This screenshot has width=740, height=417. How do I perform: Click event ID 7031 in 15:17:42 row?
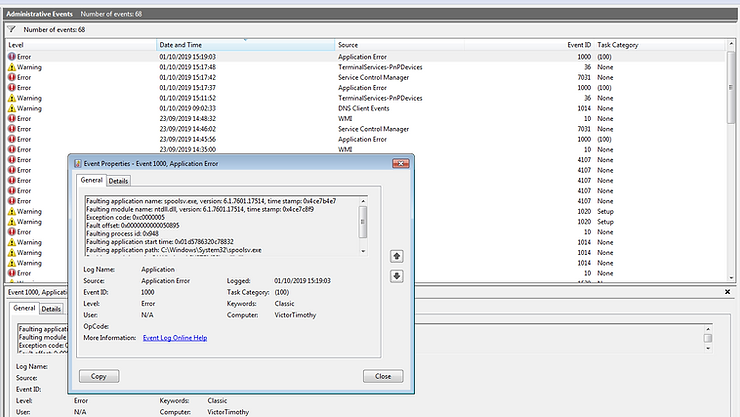(584, 77)
